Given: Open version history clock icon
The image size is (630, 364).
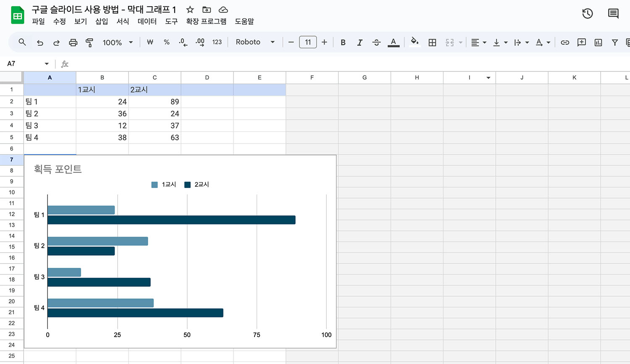Looking at the screenshot, I should coord(588,13).
